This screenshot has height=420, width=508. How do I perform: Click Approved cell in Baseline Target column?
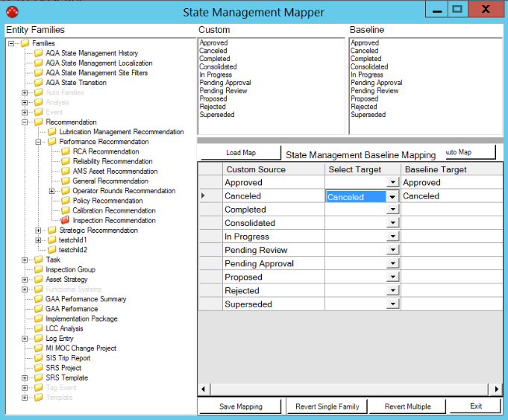pyautogui.click(x=452, y=182)
